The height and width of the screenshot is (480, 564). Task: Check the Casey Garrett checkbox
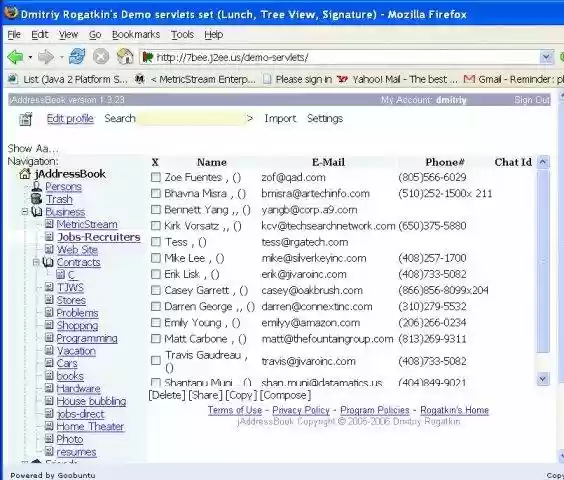coord(155,290)
